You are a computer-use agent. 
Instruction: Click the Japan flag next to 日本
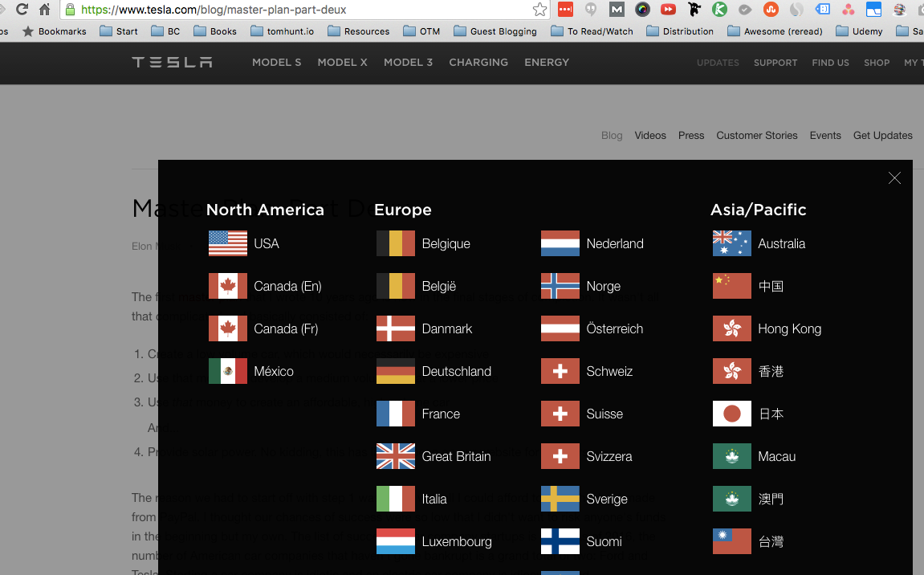[x=732, y=414]
